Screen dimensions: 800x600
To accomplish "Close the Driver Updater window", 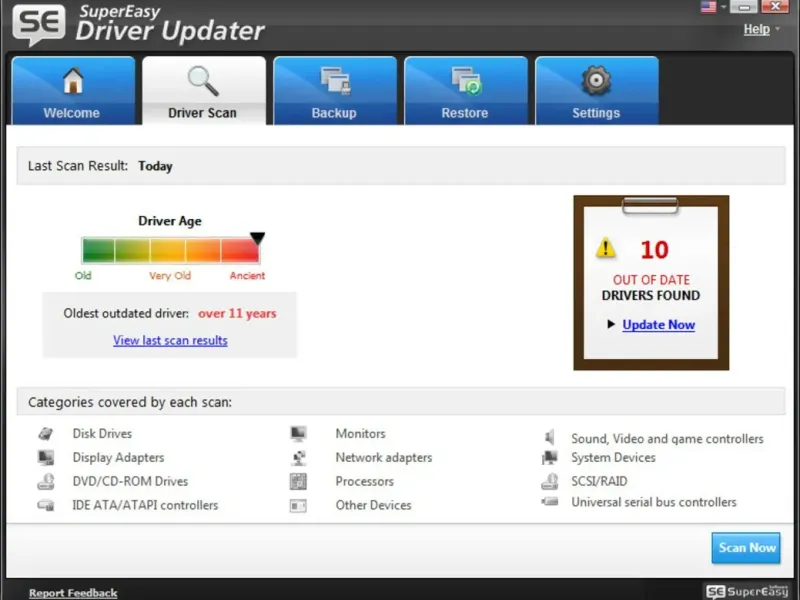I will (x=775, y=7).
